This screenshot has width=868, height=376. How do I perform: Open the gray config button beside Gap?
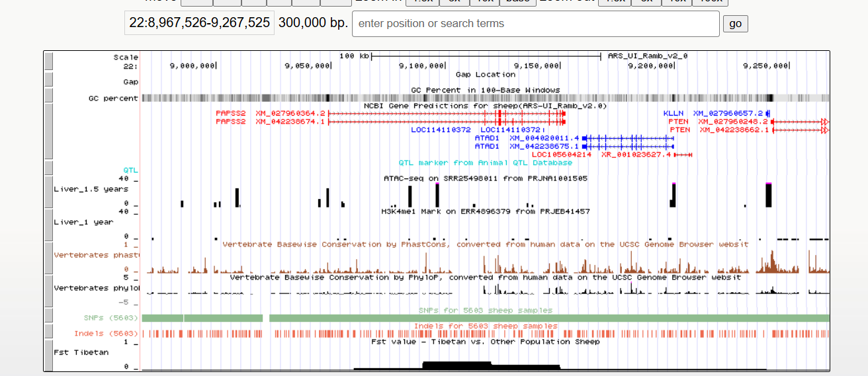click(48, 79)
